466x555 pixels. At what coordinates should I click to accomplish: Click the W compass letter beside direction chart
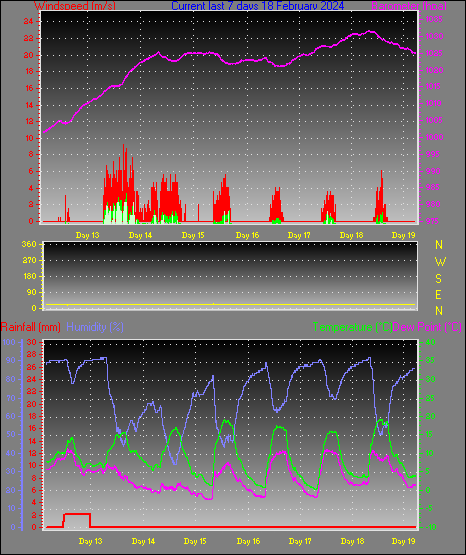pos(440,262)
